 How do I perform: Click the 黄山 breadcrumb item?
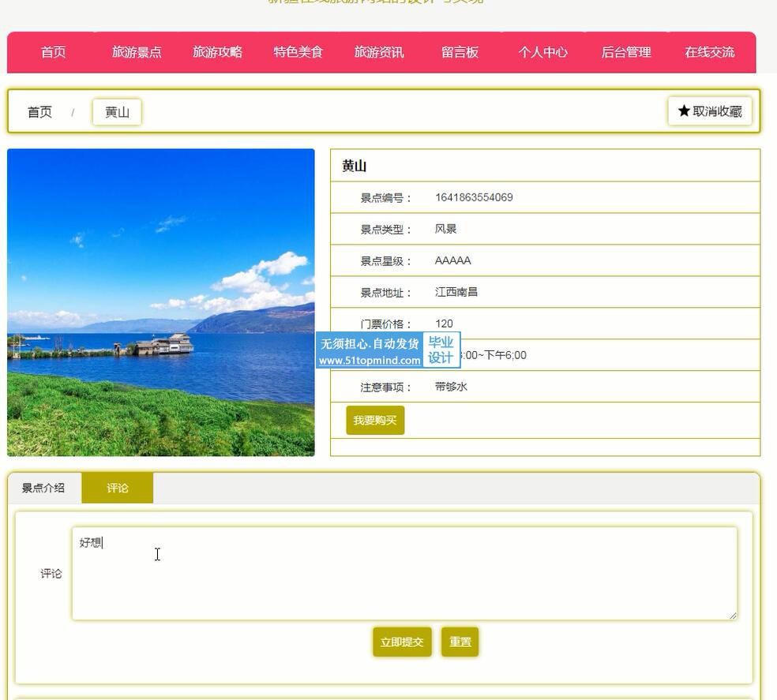tap(117, 112)
